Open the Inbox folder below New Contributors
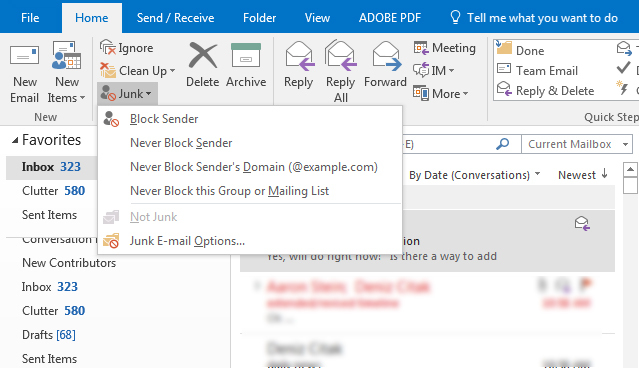The height and width of the screenshot is (368, 639). coord(50,287)
